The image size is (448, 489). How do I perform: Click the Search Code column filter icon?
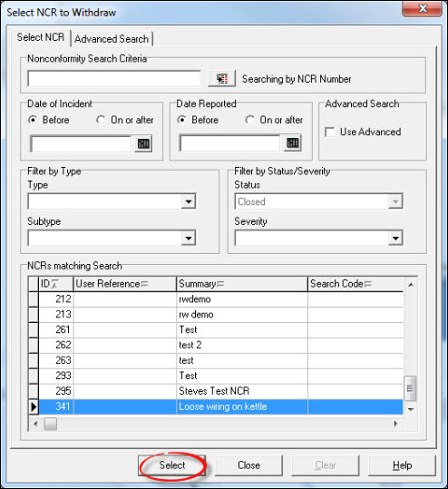pos(368,284)
